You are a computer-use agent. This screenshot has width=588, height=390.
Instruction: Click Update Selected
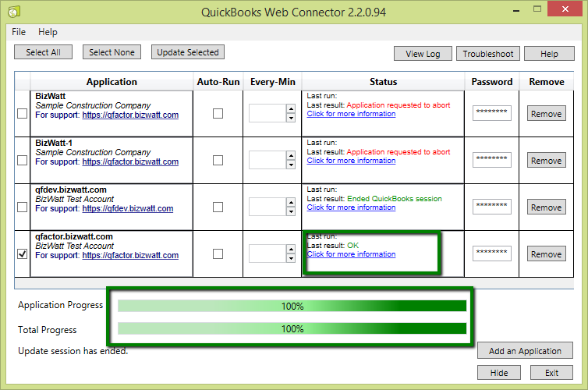188,52
